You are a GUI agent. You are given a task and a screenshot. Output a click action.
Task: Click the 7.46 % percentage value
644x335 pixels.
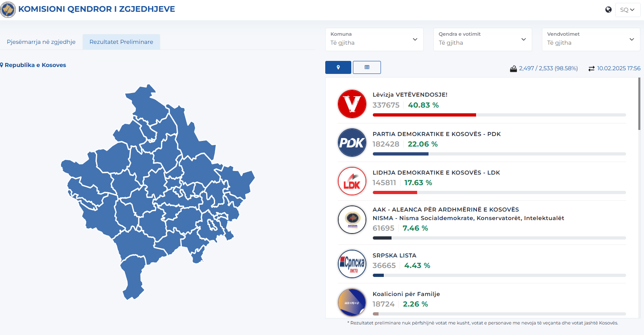point(415,228)
